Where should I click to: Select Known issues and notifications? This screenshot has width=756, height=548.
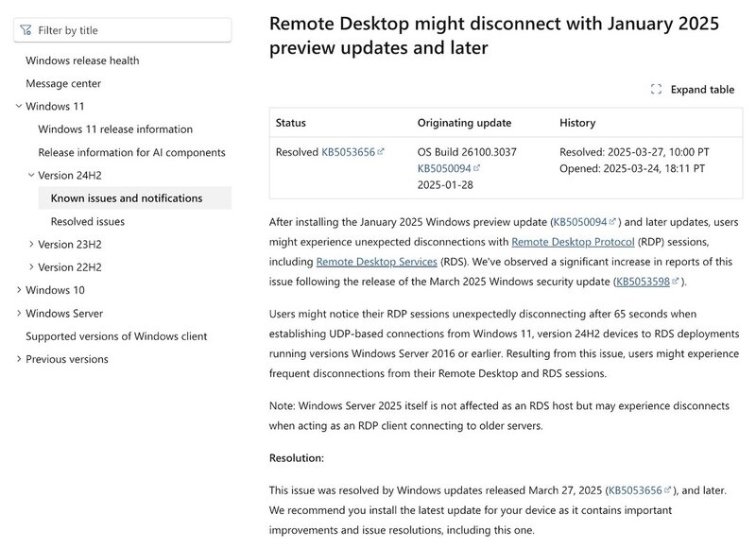tap(134, 198)
